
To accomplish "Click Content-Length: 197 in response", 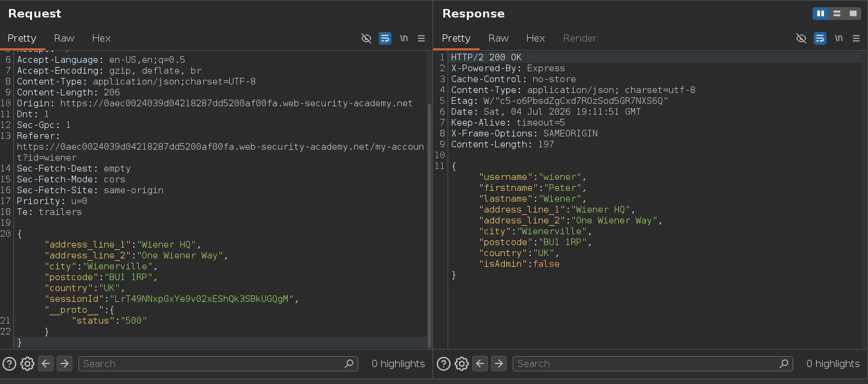I will pyautogui.click(x=502, y=144).
